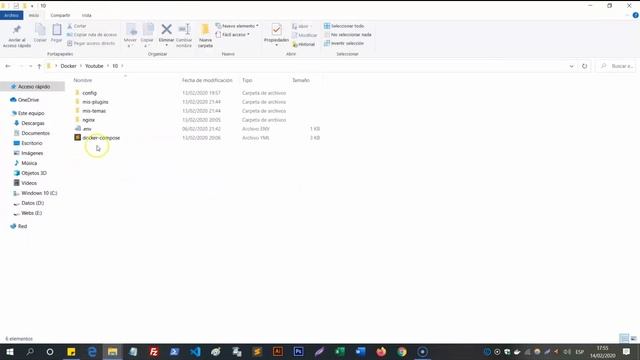Click Anclar al Acceso rápido pin icon
Screen dimensions: 640x360
click(17, 30)
